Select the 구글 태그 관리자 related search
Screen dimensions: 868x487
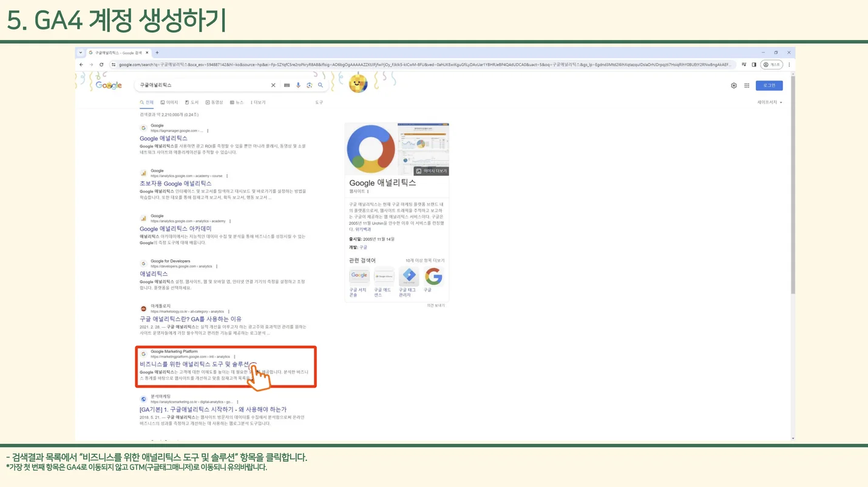(409, 282)
